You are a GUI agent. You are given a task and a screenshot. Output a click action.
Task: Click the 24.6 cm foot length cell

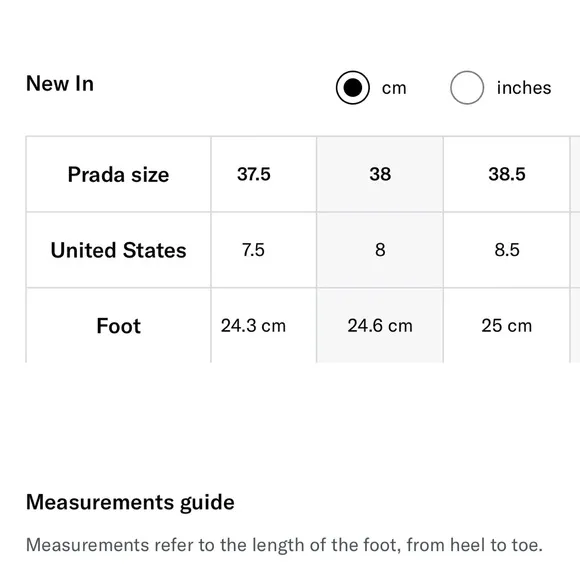click(380, 326)
